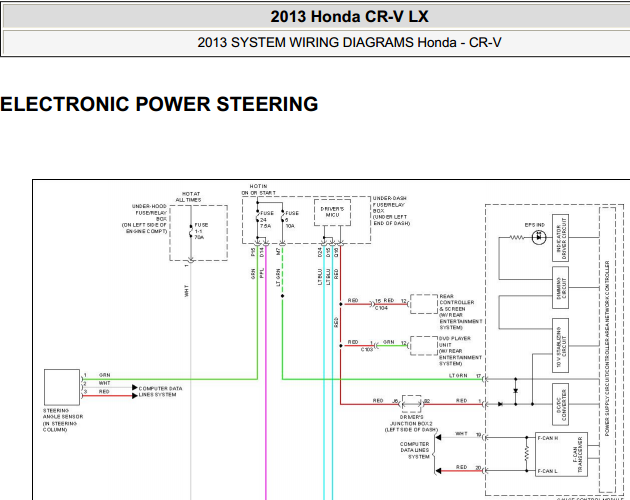Click the "HOT IN ON OR START" label
The height and width of the screenshot is (500, 630).
pyautogui.click(x=258, y=190)
